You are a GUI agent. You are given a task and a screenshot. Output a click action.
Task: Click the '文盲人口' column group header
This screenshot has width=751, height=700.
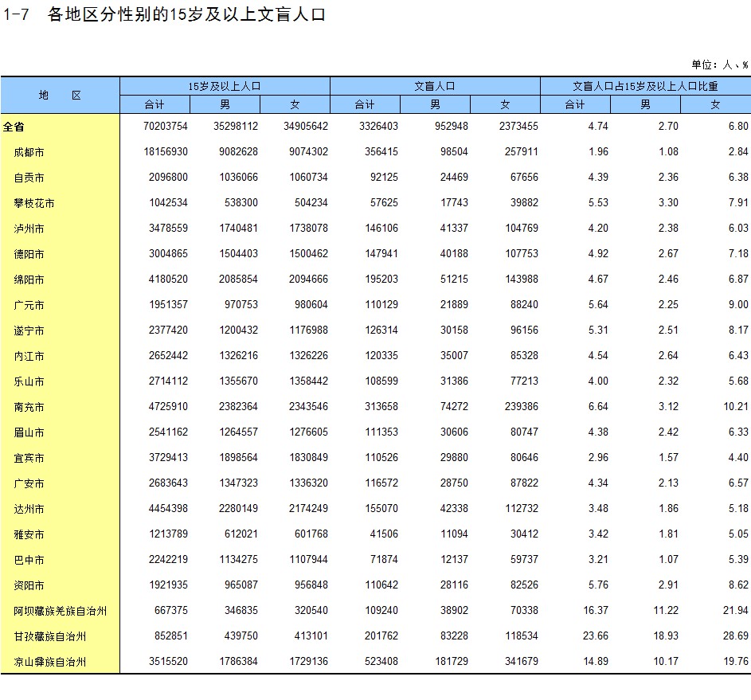[x=435, y=86]
